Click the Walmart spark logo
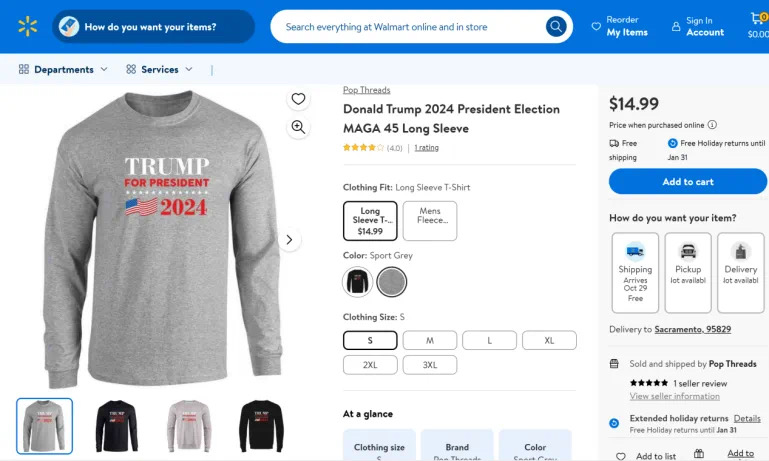The width and height of the screenshot is (769, 461). (x=27, y=26)
